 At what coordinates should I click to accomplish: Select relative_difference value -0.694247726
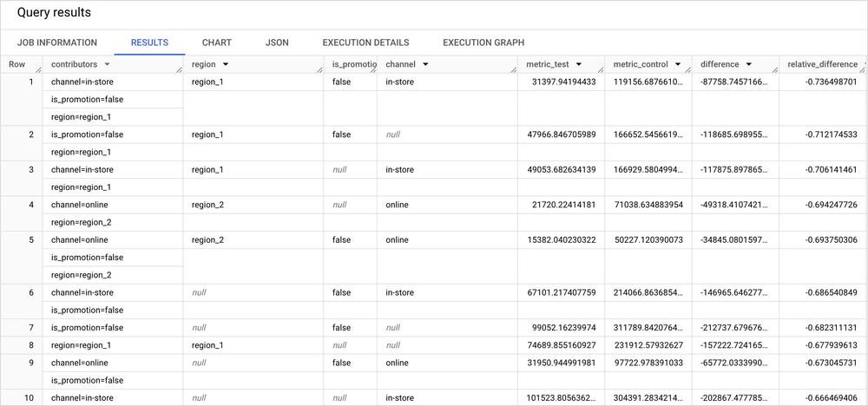[x=831, y=205]
